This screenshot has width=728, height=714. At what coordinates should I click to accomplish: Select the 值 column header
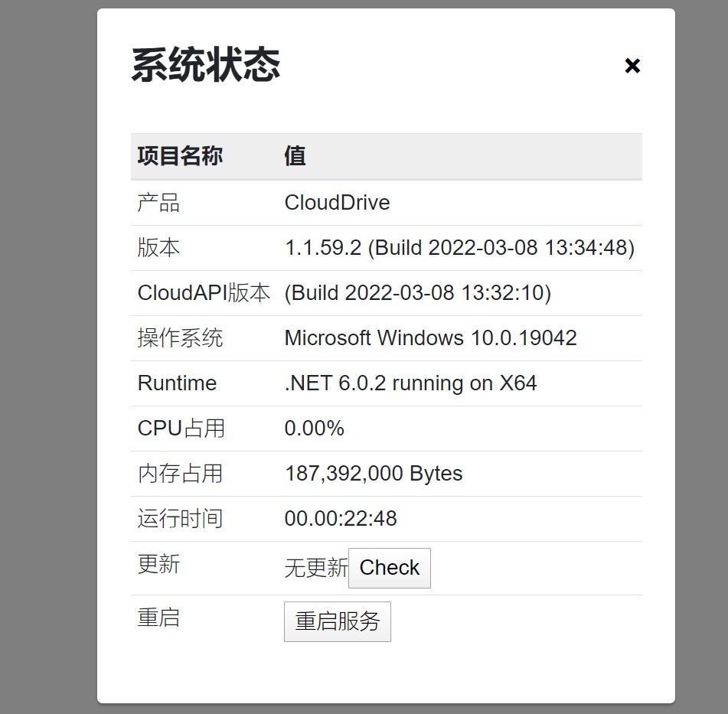(295, 156)
